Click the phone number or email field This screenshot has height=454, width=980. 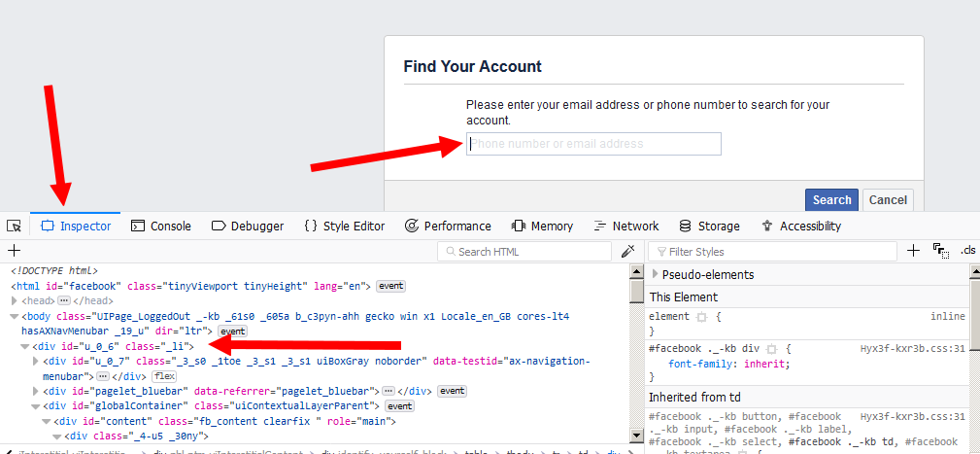click(593, 144)
